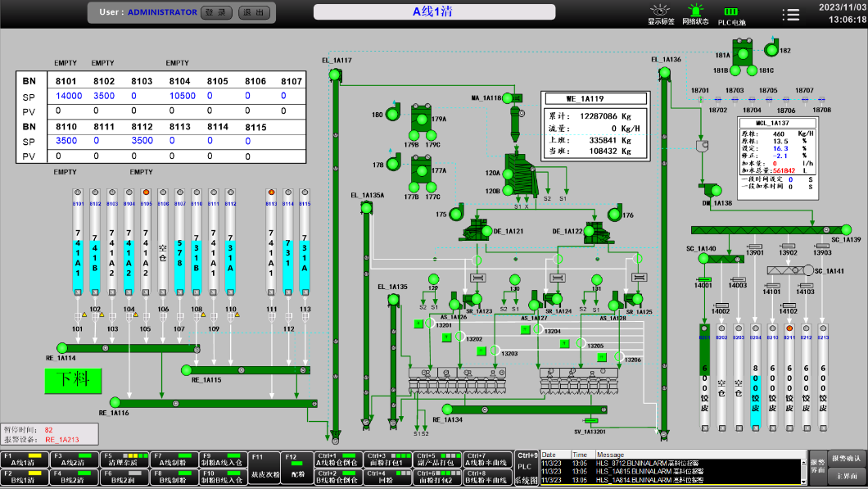Open the hamburger list menu

pos(790,14)
